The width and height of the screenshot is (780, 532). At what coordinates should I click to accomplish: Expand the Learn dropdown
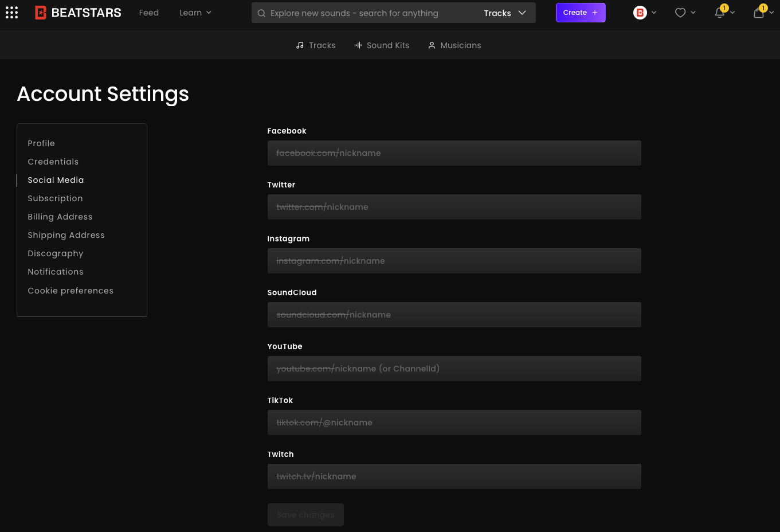[195, 13]
